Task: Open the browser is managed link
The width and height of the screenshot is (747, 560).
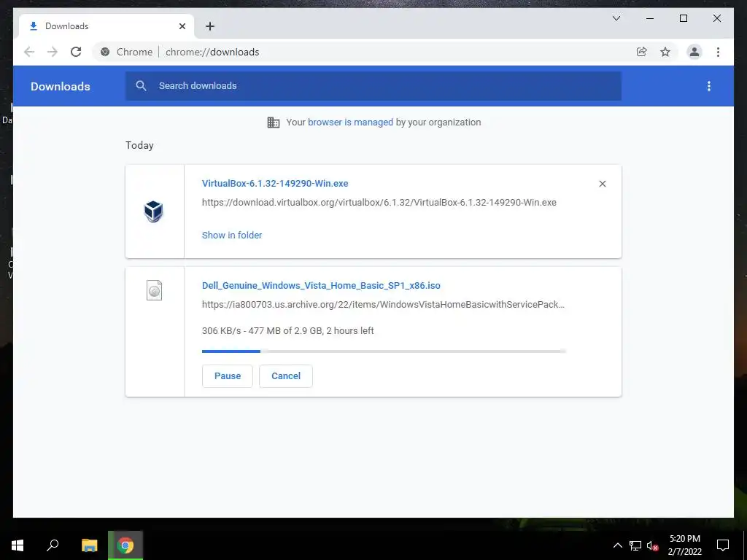Action: pyautogui.click(x=350, y=122)
